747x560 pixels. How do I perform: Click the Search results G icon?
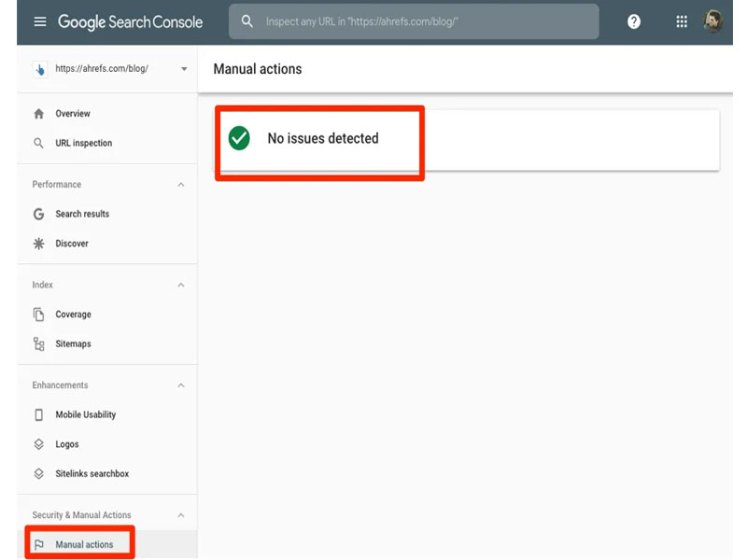[x=39, y=215]
